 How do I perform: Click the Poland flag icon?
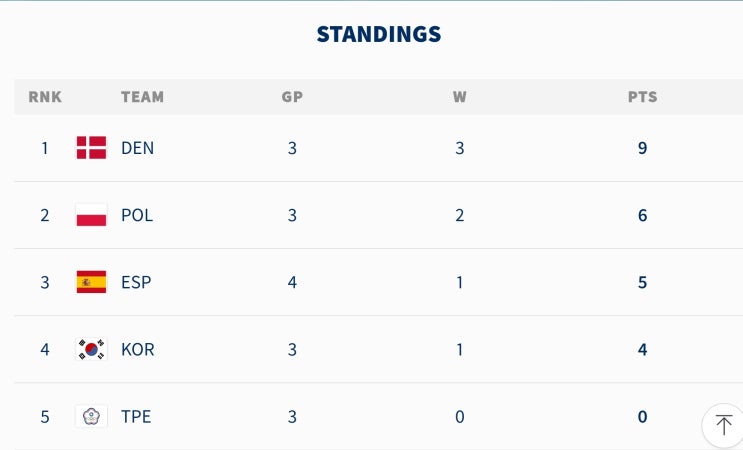pos(91,215)
